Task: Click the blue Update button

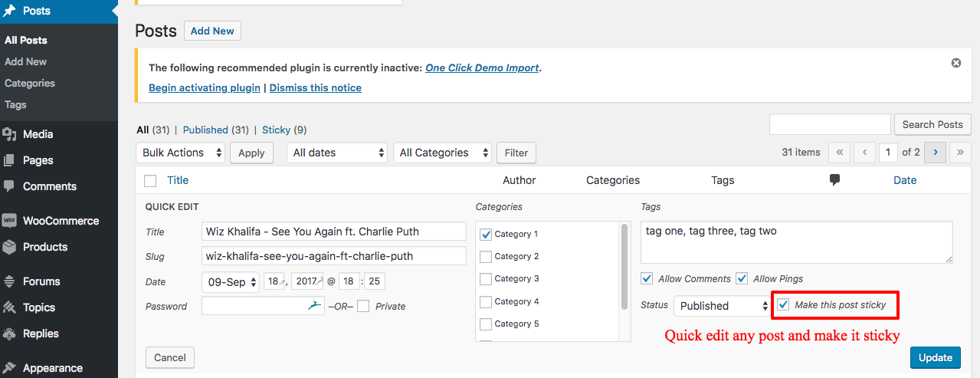Action: [x=935, y=357]
